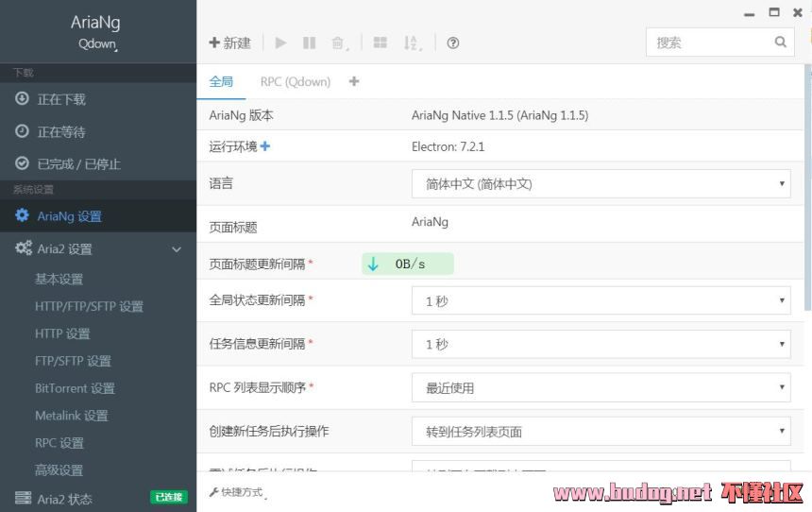Open the A-Z sort order icon

(413, 43)
